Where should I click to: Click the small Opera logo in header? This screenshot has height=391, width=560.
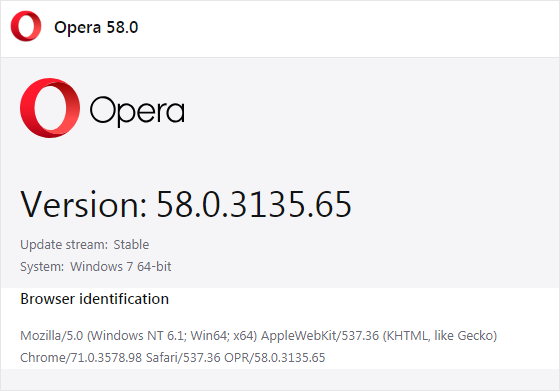pyautogui.click(x=26, y=26)
